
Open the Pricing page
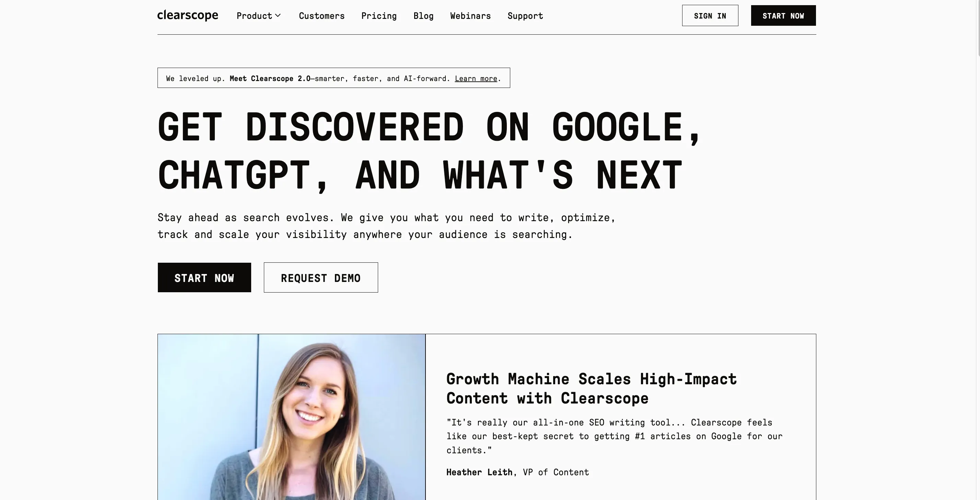coord(379,16)
